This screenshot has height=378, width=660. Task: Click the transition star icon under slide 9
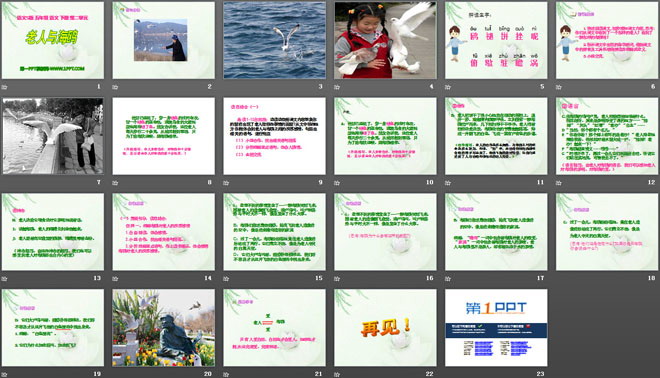226,183
